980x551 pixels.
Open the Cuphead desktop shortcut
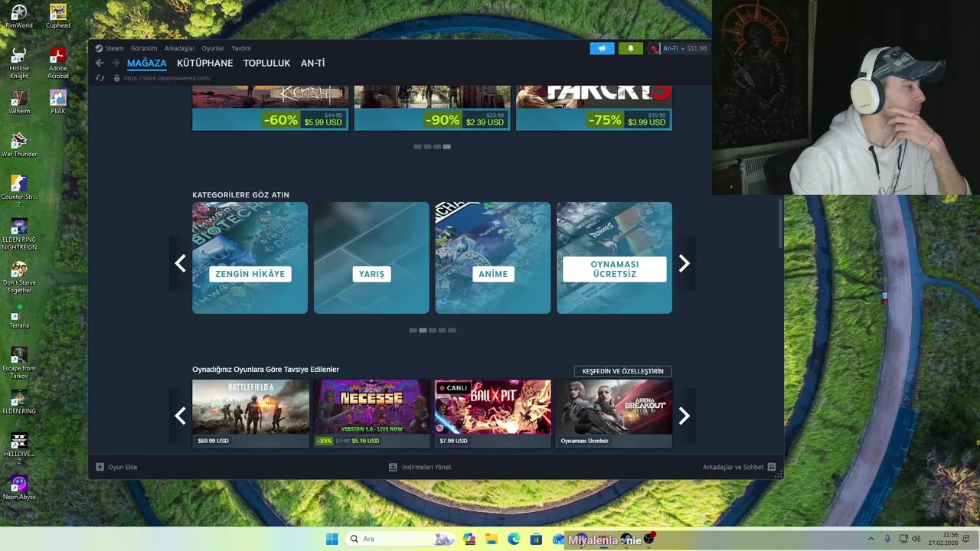click(58, 16)
